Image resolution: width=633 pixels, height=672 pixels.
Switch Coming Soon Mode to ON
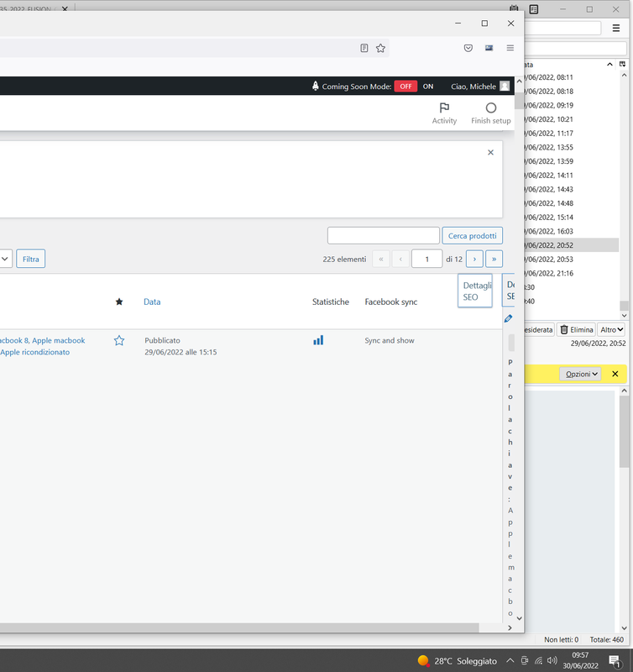point(428,87)
